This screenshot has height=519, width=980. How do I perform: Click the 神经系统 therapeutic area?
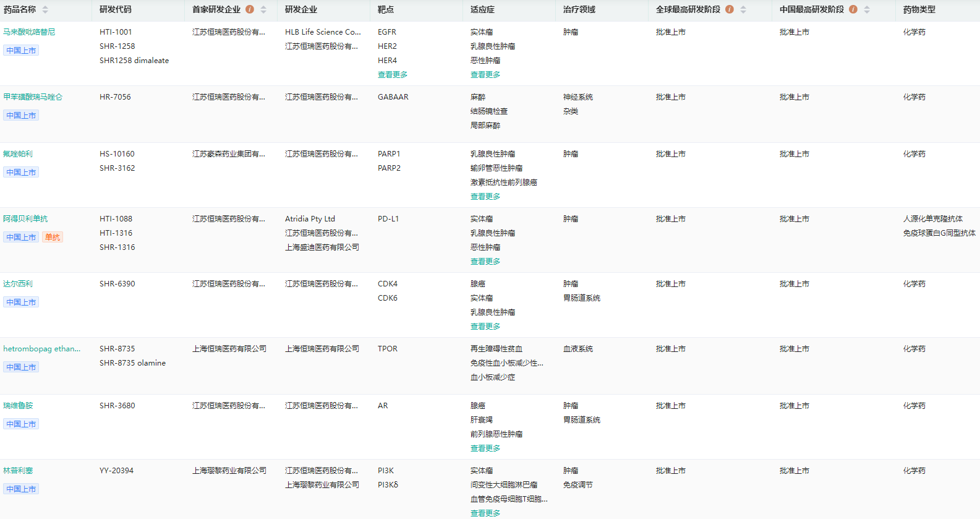(578, 97)
